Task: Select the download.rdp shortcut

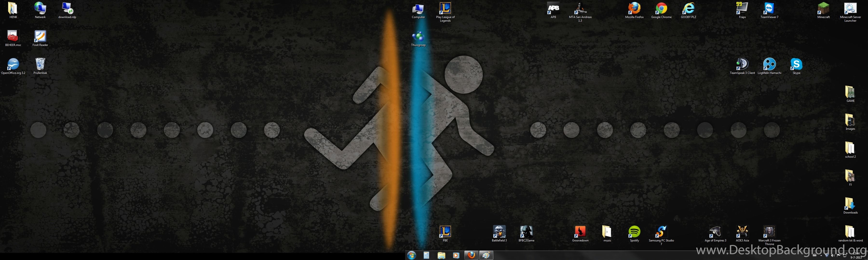Action: pyautogui.click(x=67, y=10)
